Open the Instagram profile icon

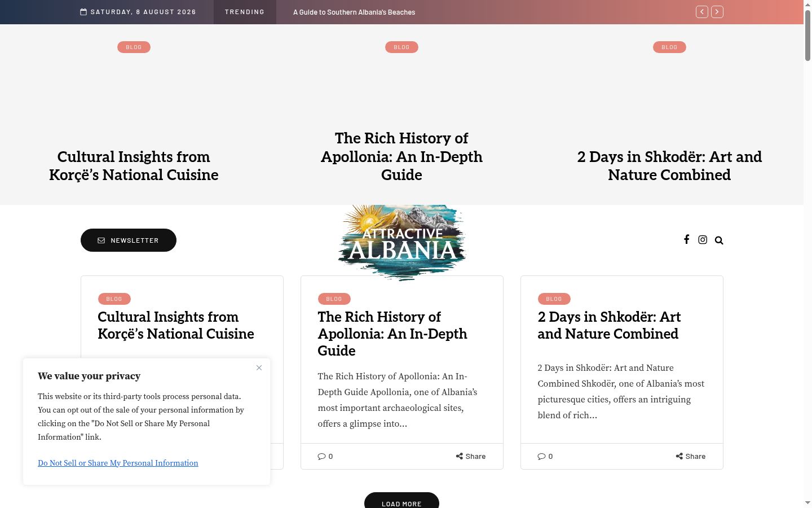pyautogui.click(x=703, y=240)
